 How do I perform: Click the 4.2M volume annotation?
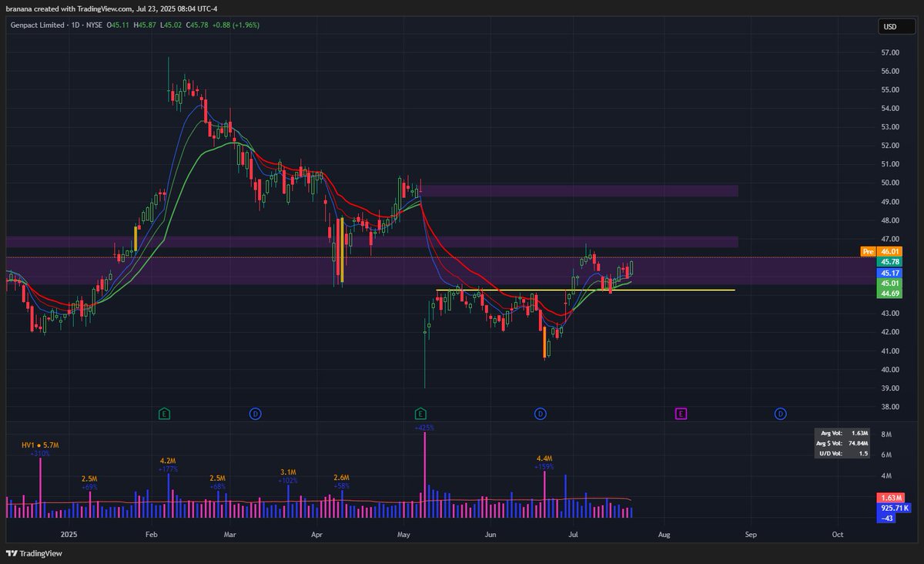click(x=169, y=460)
